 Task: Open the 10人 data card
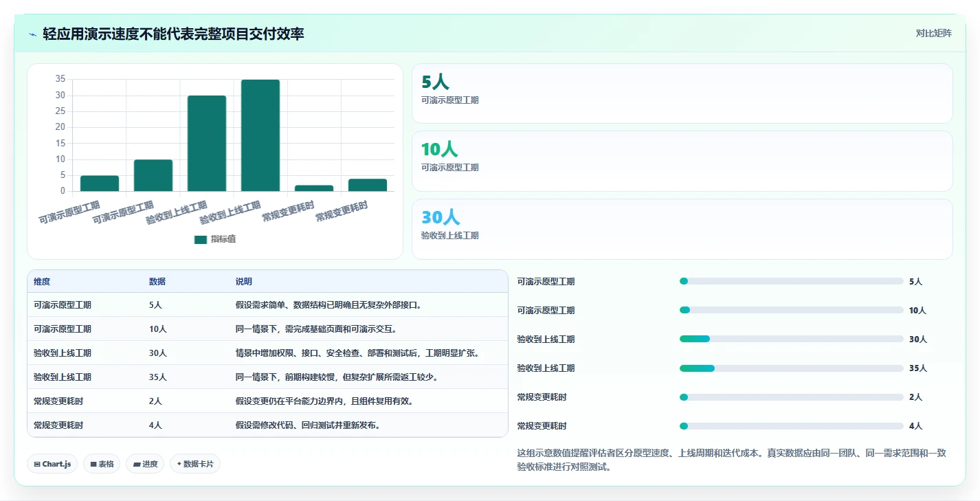click(682, 161)
